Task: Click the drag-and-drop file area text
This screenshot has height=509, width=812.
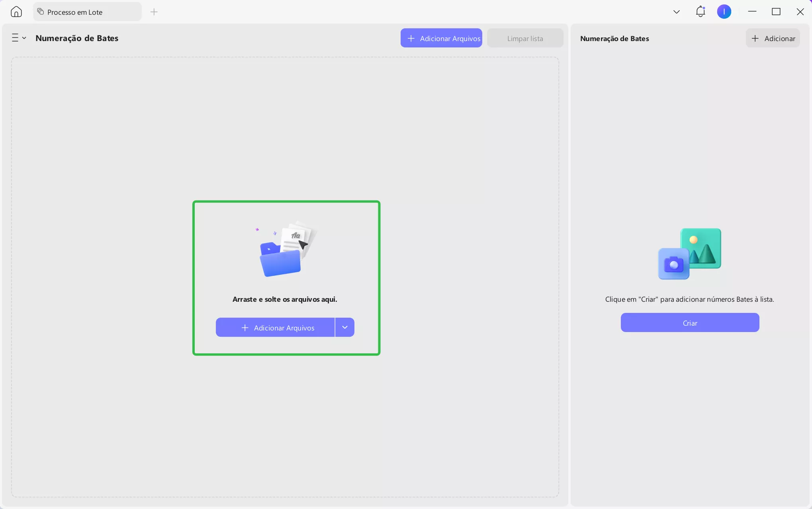Action: 284,299
